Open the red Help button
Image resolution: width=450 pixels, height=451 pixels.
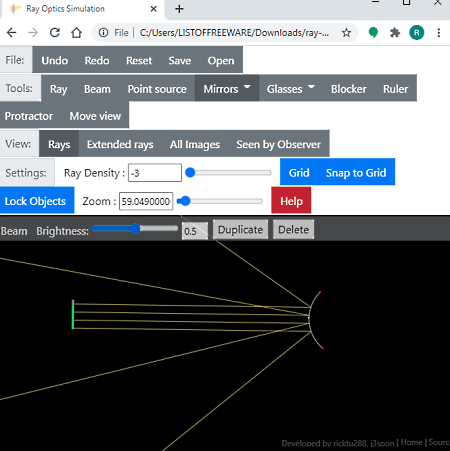click(291, 201)
